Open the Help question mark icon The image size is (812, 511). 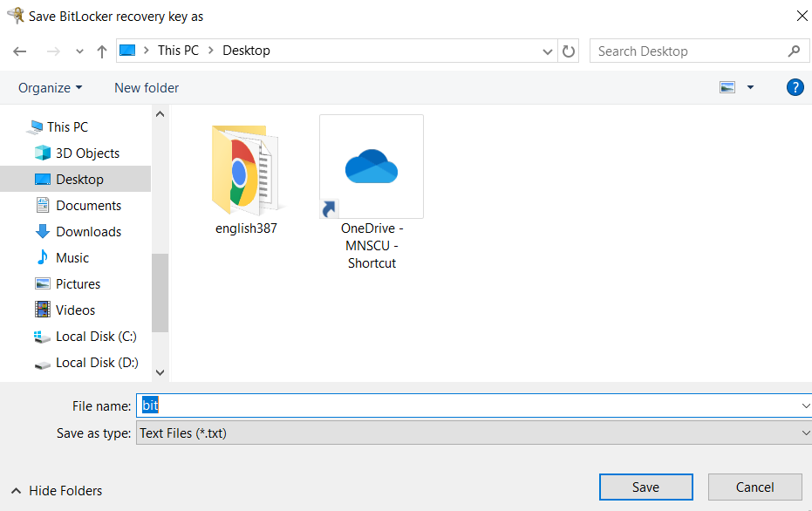[x=795, y=87]
